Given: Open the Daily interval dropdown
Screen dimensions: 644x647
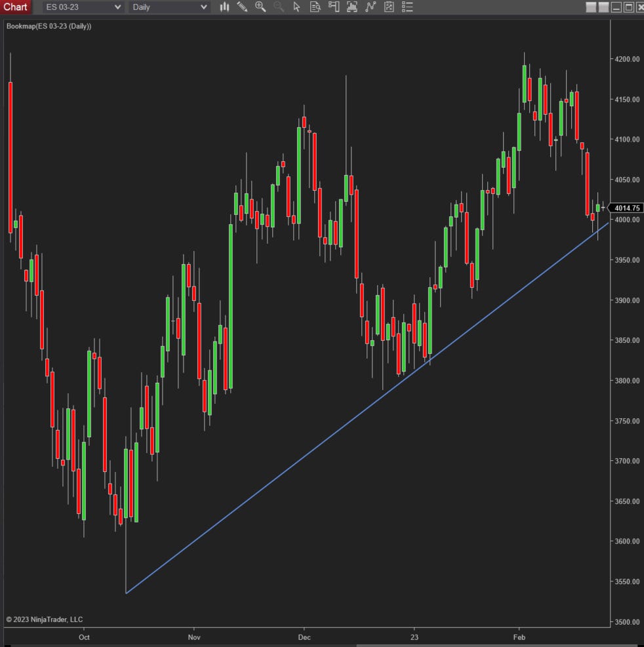Looking at the screenshot, I should (x=170, y=7).
